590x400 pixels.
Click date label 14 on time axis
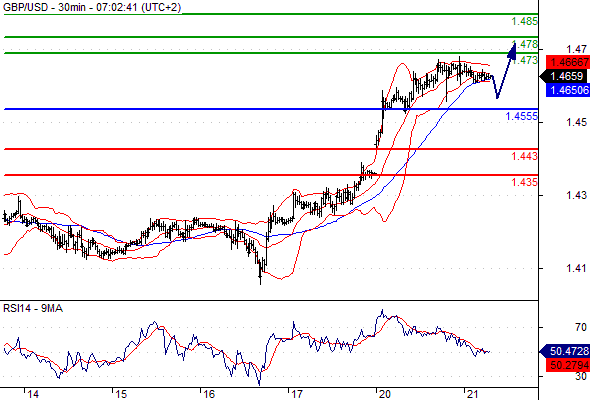(33, 394)
